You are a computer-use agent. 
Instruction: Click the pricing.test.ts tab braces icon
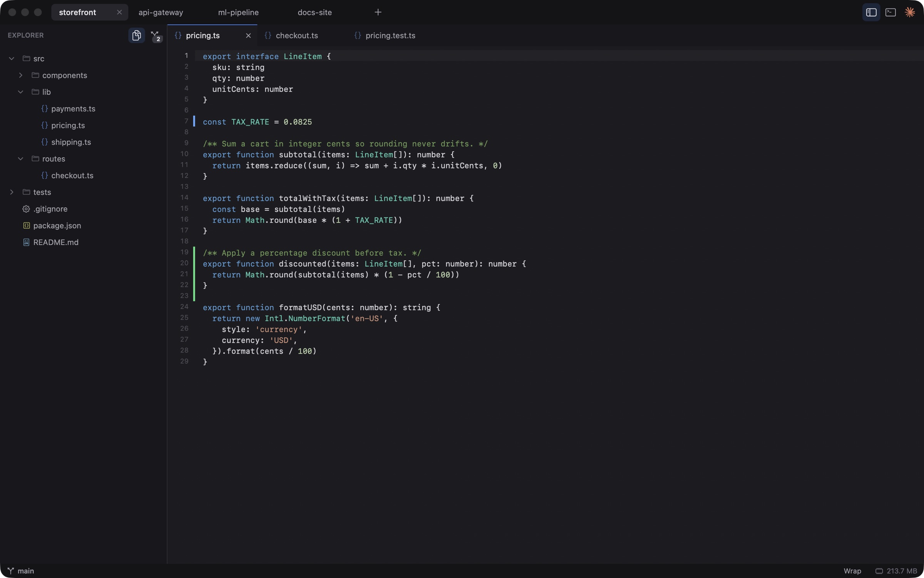(358, 35)
